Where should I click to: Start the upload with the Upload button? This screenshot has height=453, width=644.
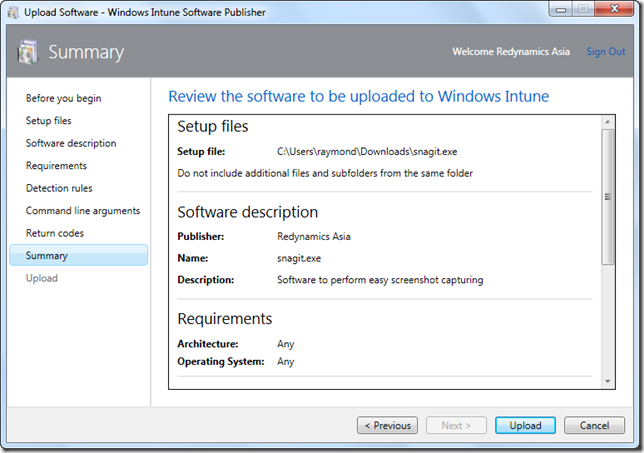click(x=525, y=425)
